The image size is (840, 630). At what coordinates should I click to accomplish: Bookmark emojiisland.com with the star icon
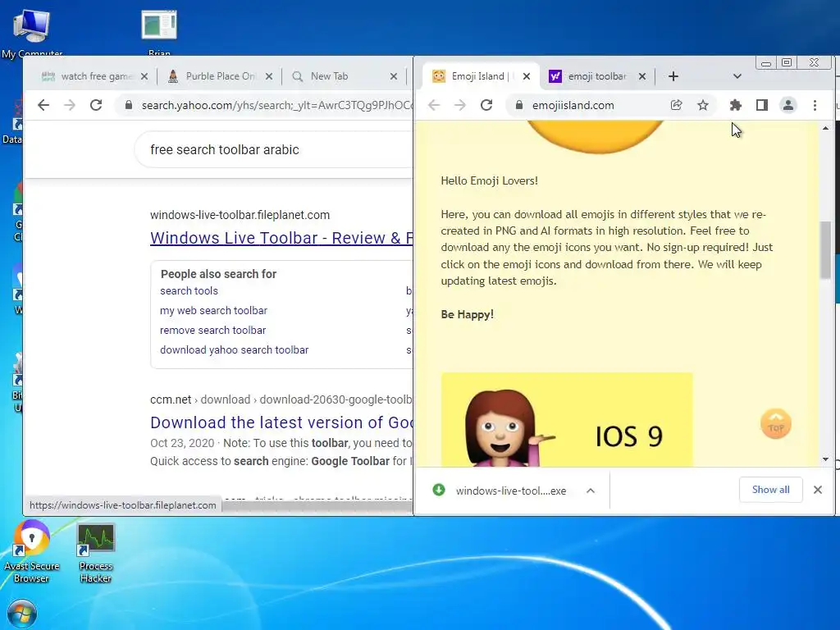(703, 105)
